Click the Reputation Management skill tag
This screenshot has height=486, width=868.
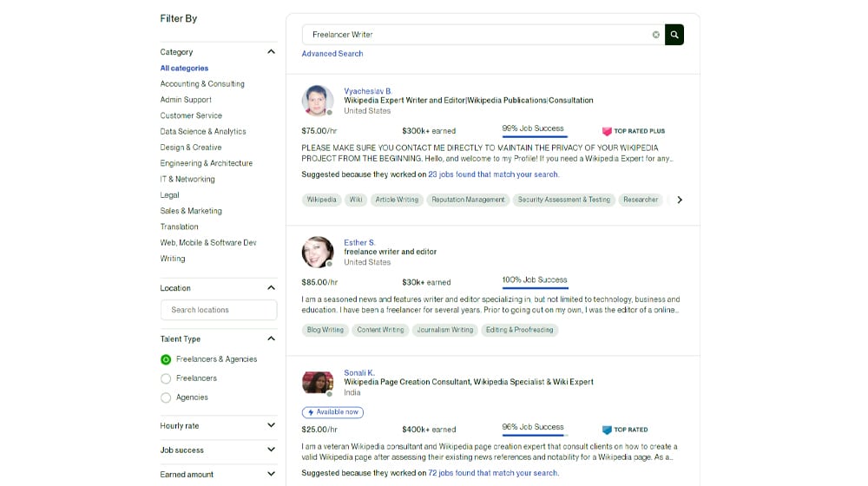tap(468, 200)
